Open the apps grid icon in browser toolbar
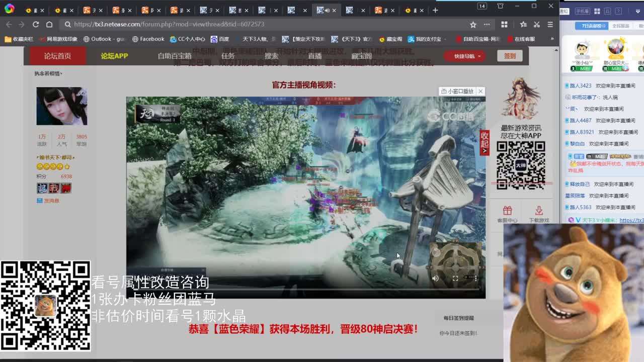 (504, 24)
